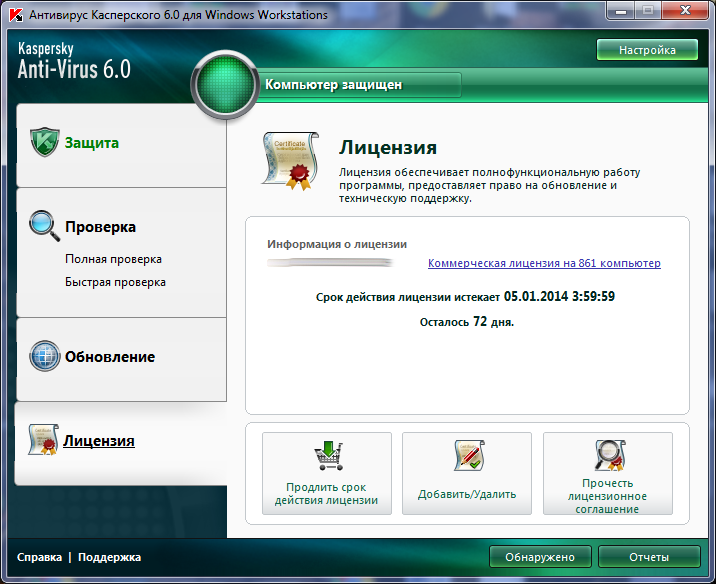
Task: Click the certificate icon beside Лицензия in sidebar
Action: click(43, 439)
